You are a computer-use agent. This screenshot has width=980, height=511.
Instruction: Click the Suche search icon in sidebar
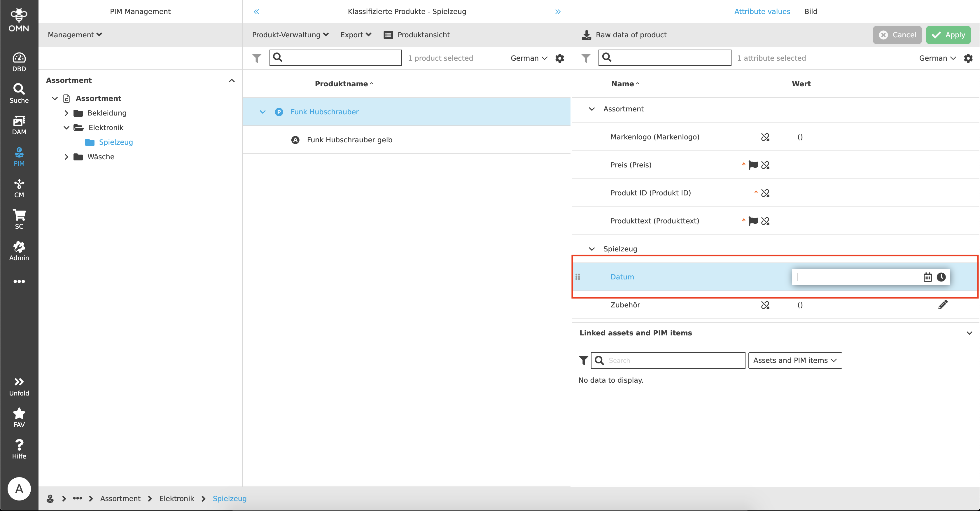coord(19,91)
